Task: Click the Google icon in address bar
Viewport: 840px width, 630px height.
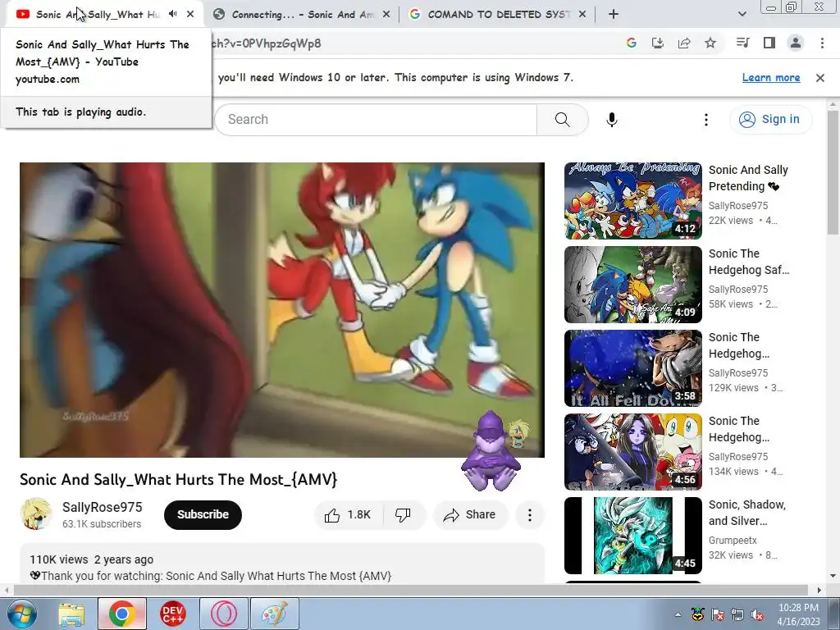Action: pyautogui.click(x=631, y=43)
